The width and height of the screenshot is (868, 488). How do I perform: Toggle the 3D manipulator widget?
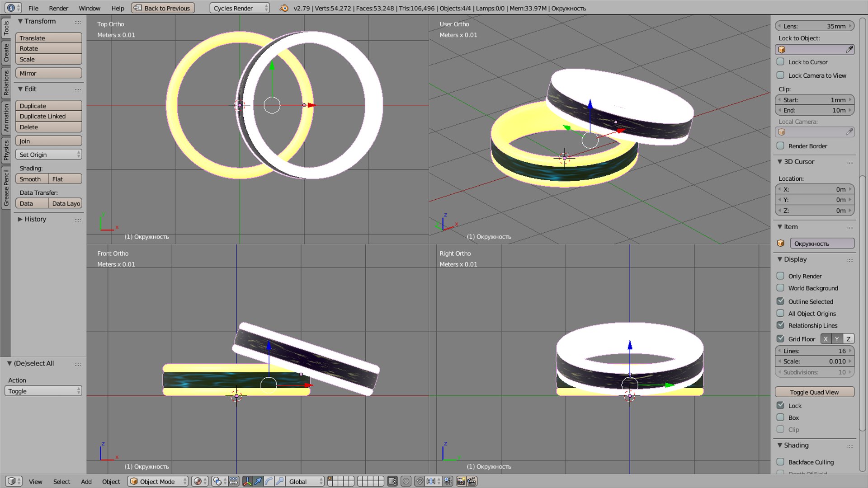point(247,481)
